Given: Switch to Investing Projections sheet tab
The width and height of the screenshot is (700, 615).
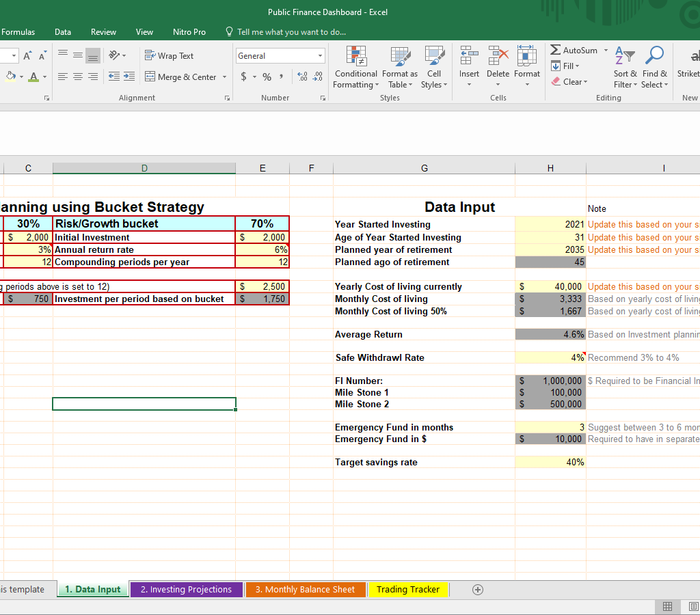Looking at the screenshot, I should (x=186, y=590).
